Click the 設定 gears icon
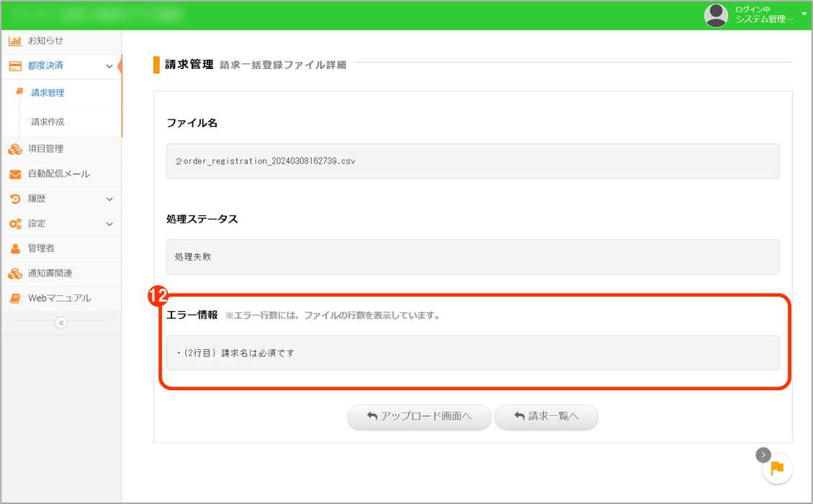This screenshot has width=813, height=504. (x=14, y=224)
